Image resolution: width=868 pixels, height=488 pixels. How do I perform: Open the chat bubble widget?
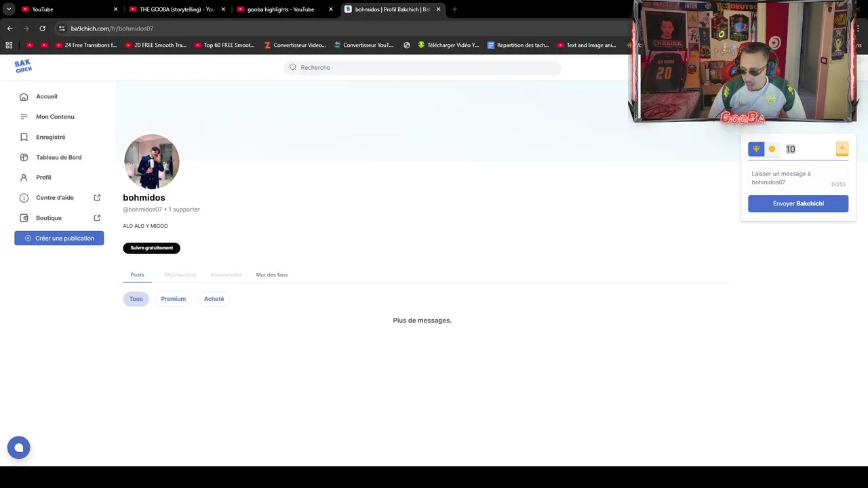(19, 447)
